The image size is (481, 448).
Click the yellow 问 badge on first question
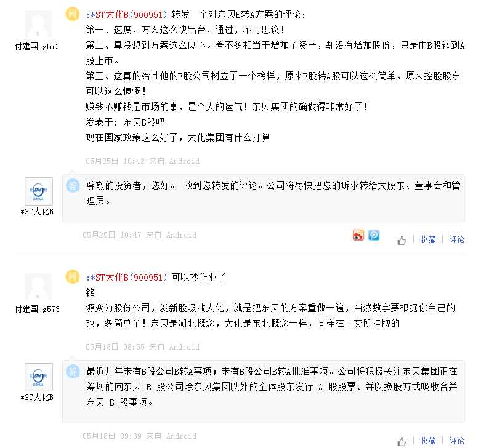[x=73, y=14]
